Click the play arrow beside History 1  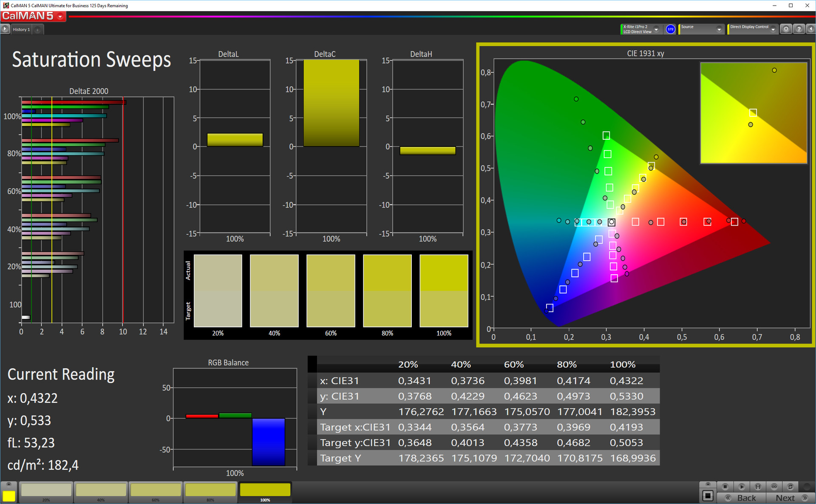(x=5, y=29)
